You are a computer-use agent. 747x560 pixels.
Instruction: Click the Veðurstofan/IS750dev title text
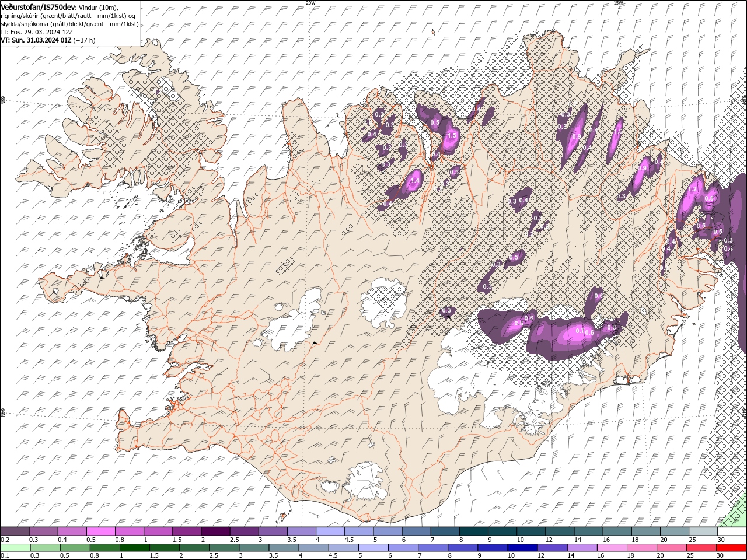(38, 6)
